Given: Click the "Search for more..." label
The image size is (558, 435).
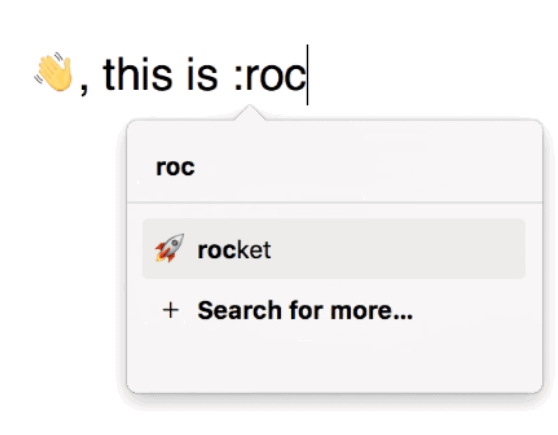Looking at the screenshot, I should [305, 310].
